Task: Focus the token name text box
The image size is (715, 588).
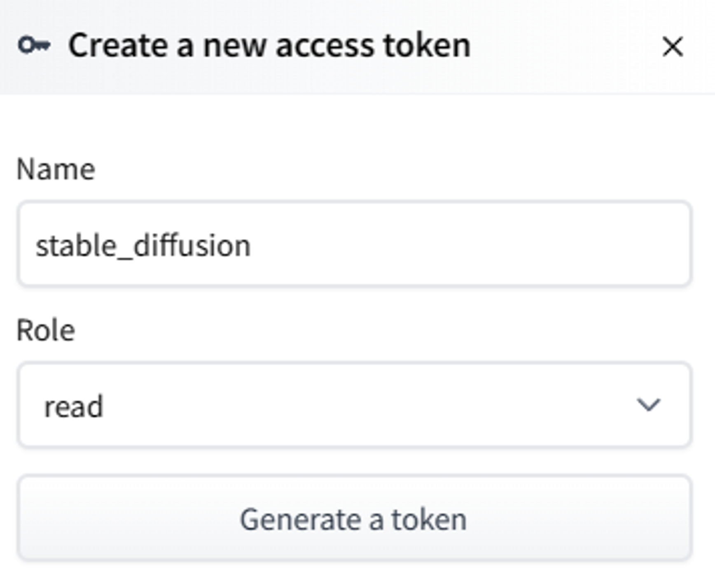Action: pyautogui.click(x=354, y=244)
